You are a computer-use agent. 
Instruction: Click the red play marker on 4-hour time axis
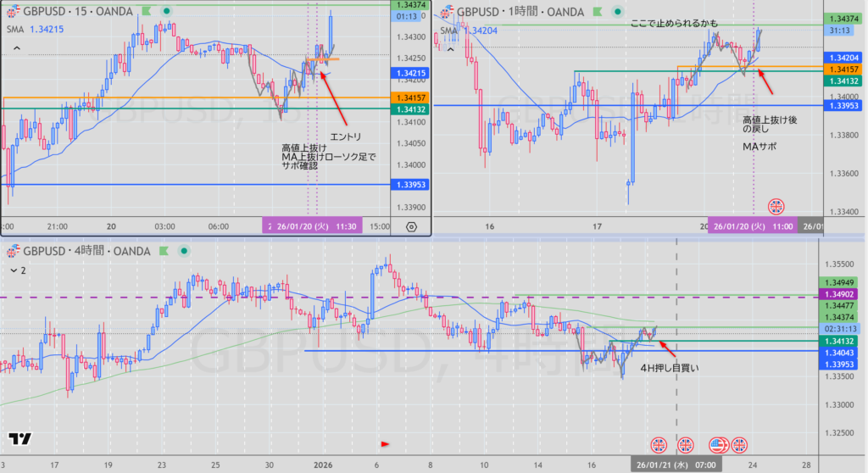[386, 442]
